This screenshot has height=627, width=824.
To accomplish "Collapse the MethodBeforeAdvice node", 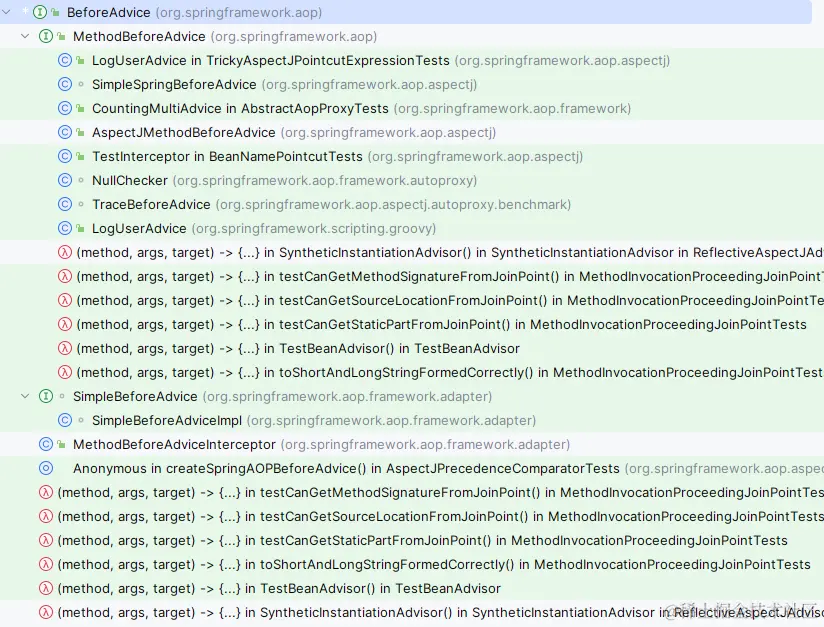I will 25,36.
